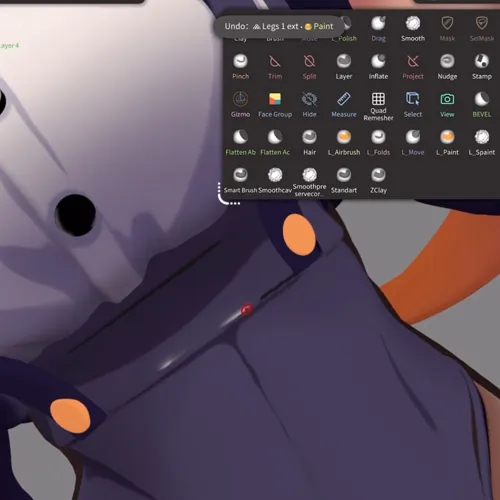Select the Face Group tool

pos(275,105)
